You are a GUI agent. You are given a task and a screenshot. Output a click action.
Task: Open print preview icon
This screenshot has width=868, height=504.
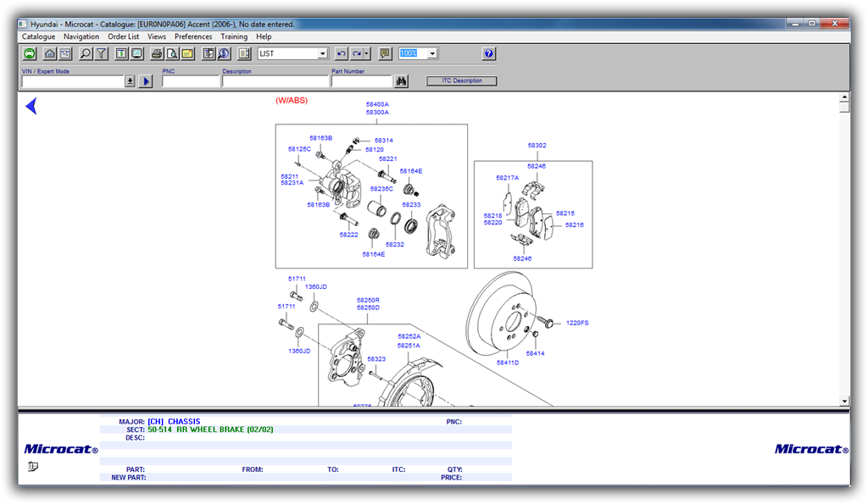[172, 53]
